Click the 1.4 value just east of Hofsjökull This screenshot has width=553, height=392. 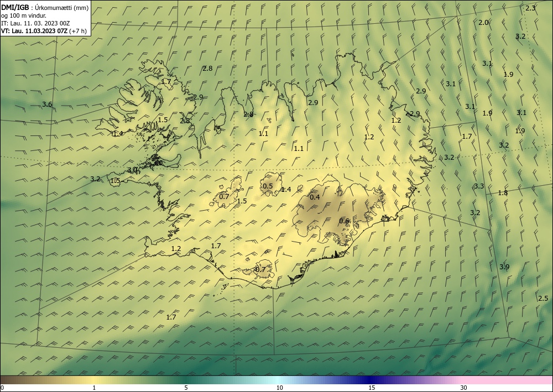286,190
